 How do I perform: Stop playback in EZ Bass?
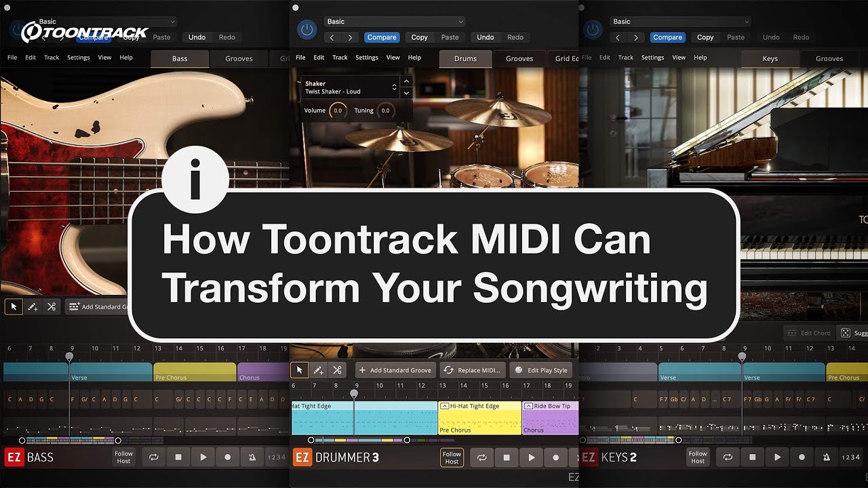pyautogui.click(x=178, y=457)
